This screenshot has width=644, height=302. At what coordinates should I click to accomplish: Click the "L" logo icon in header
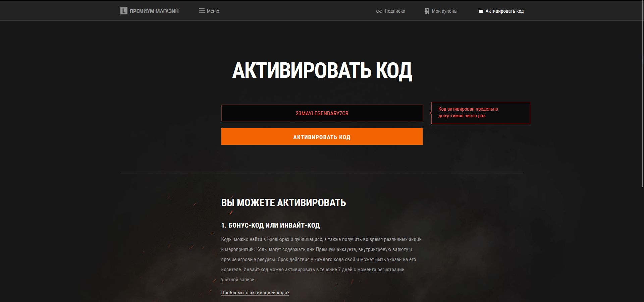coord(124,11)
